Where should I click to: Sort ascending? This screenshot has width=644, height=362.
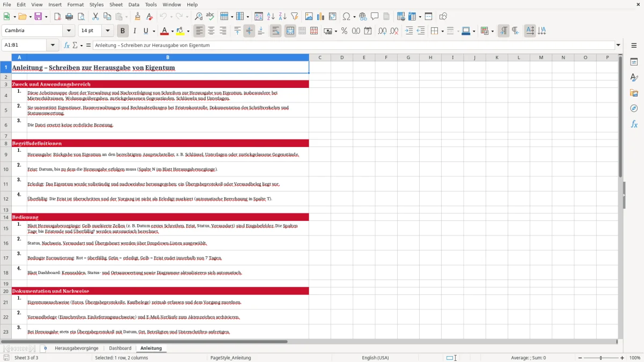tap(271, 17)
